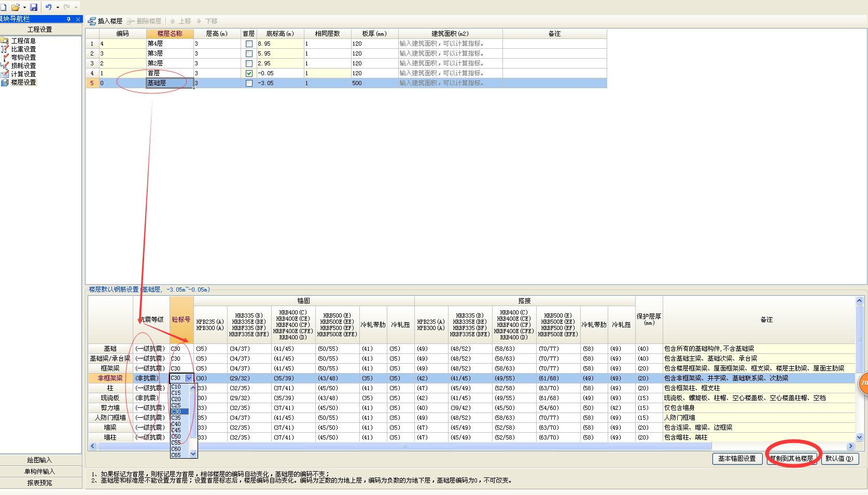The image size is (868, 495).
Task: Click 插入楼层 to insert a floor
Action: tap(105, 21)
